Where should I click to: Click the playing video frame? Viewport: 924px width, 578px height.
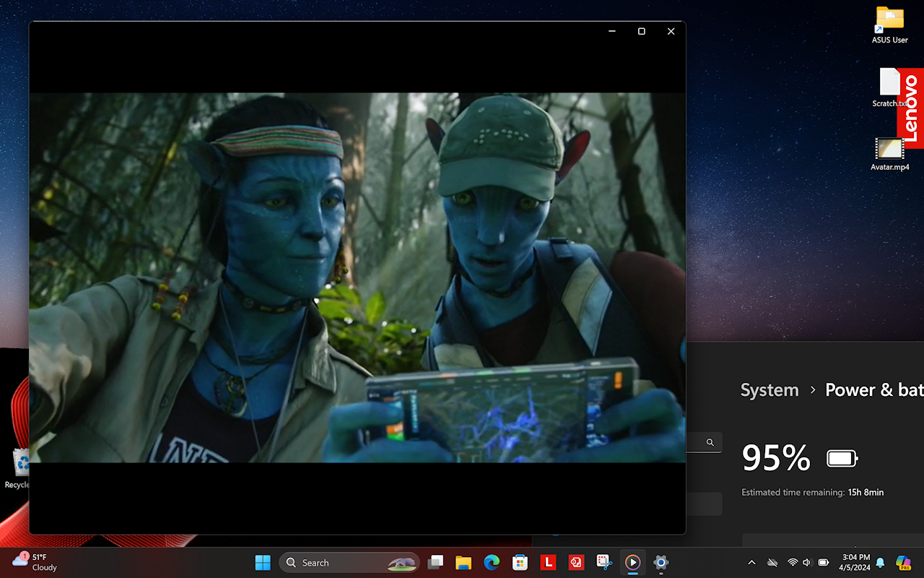pos(357,277)
